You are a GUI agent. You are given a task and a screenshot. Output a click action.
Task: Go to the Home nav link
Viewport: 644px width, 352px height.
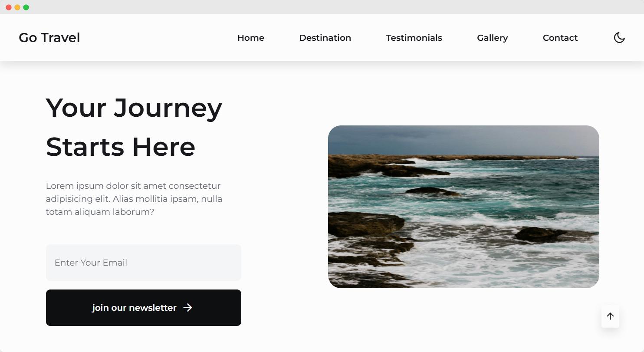251,38
